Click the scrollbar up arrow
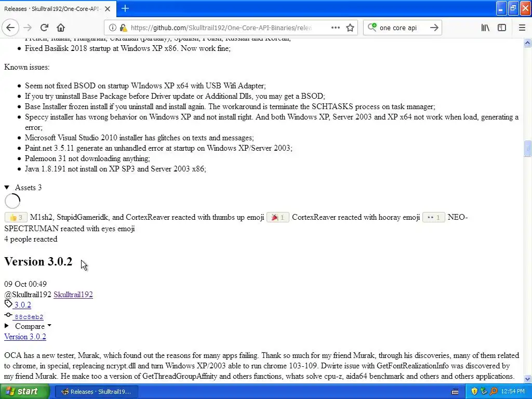Image resolution: width=532 pixels, height=399 pixels. pyautogui.click(x=527, y=43)
